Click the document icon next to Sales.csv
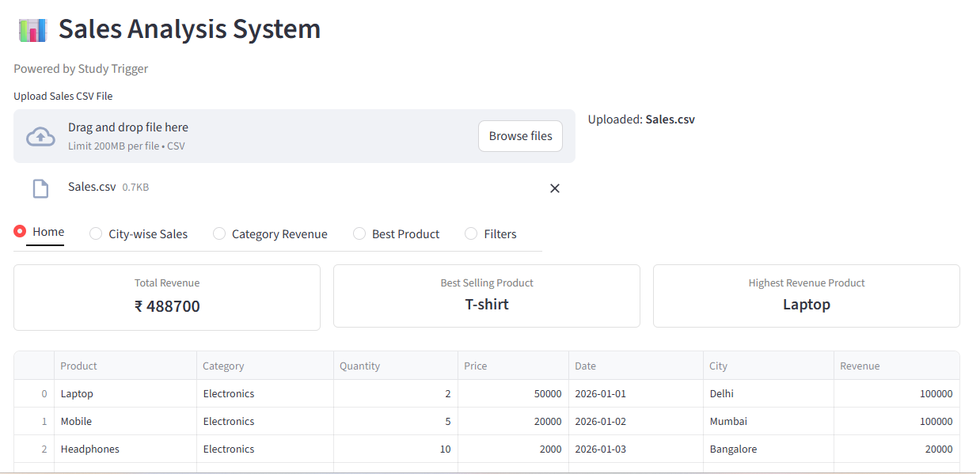This screenshot has width=980, height=474. click(40, 188)
